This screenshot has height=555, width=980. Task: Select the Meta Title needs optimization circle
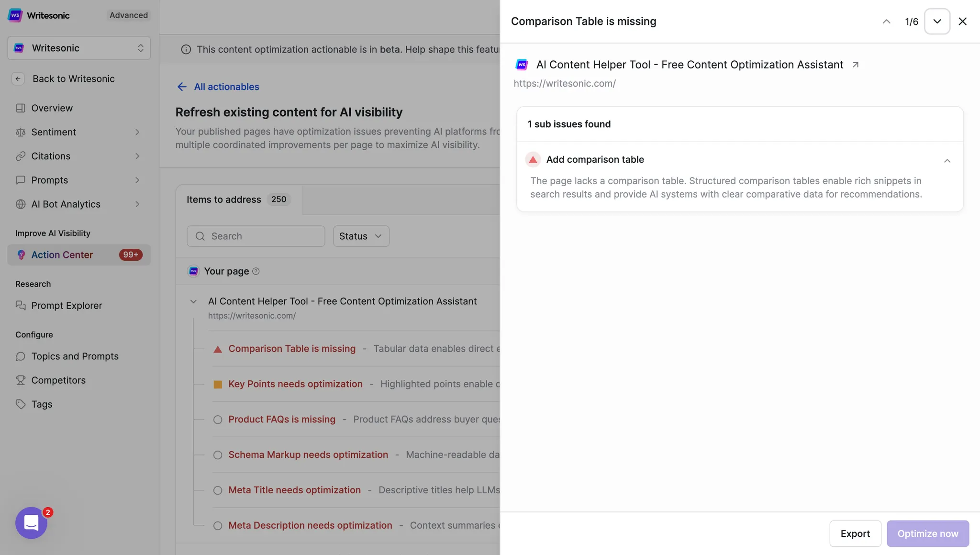(218, 490)
